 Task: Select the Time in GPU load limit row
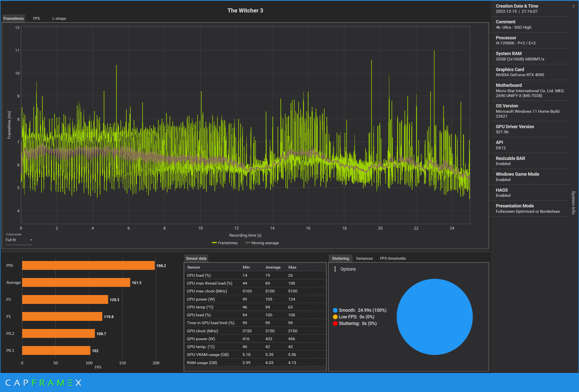255,323
